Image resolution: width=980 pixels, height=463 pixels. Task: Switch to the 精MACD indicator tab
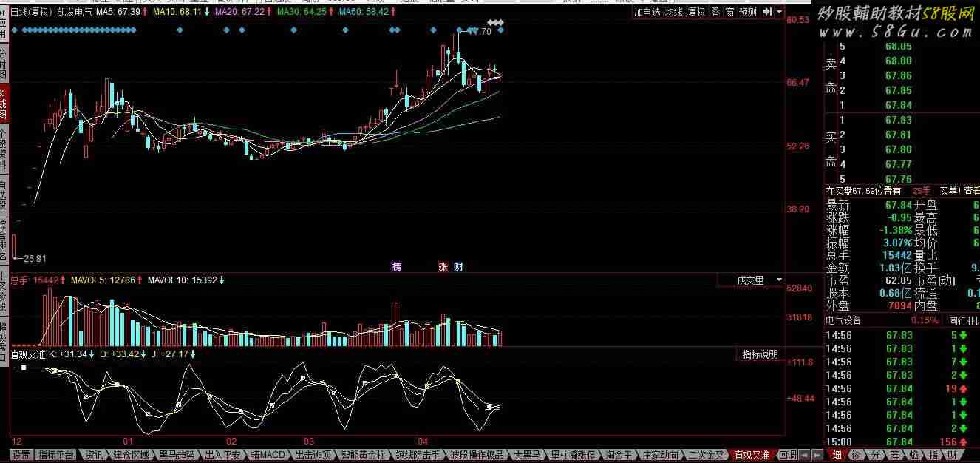(x=268, y=455)
